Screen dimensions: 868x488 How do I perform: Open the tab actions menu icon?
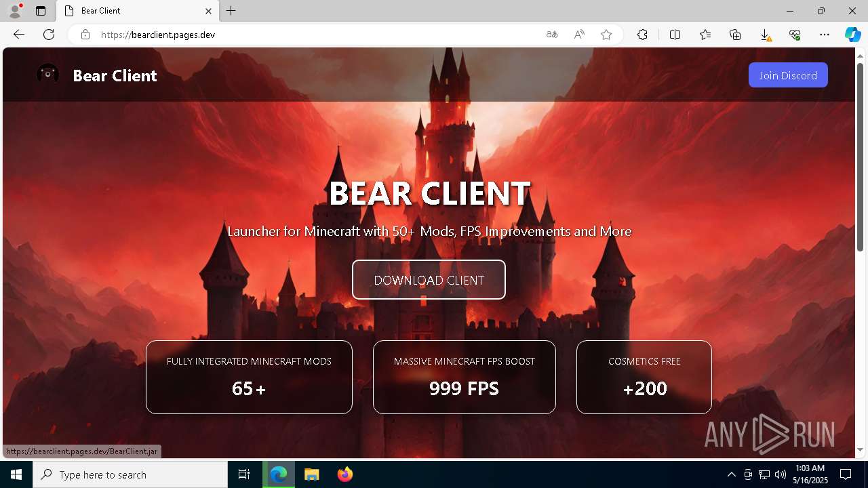41,11
